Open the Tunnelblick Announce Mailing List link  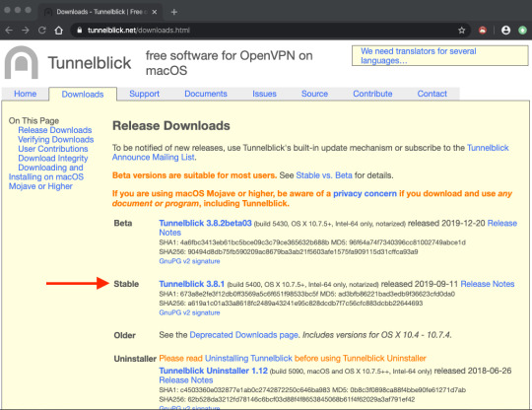(310, 153)
